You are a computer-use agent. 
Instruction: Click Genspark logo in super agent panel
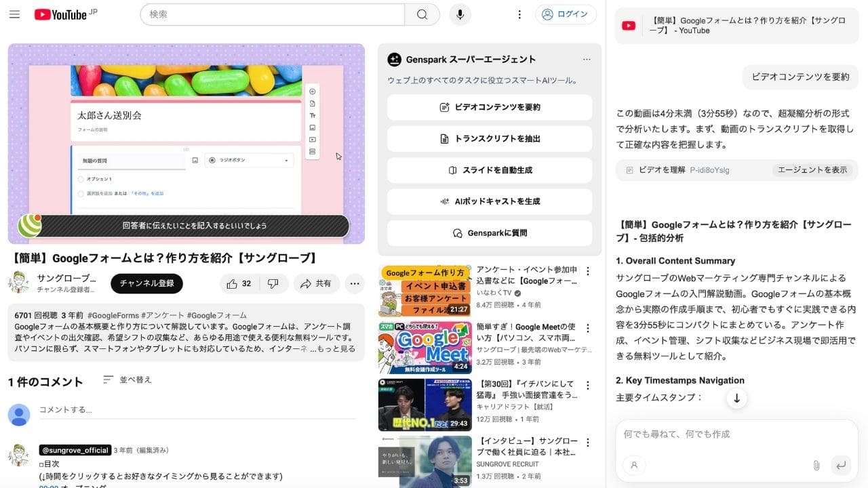point(394,60)
